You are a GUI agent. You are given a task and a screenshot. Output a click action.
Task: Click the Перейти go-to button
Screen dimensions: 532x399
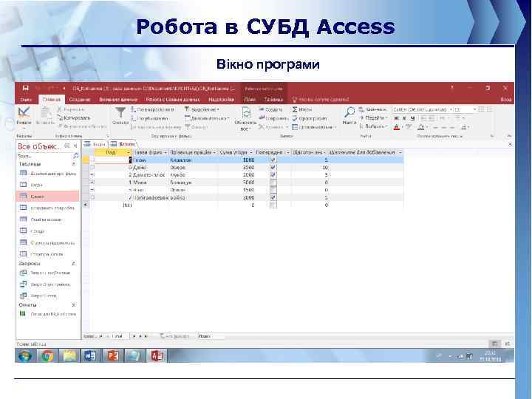(x=373, y=117)
